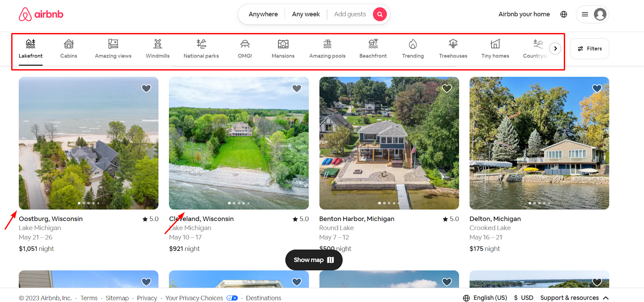
Task: Click the Crooked Lake subtitle
Action: (490, 228)
